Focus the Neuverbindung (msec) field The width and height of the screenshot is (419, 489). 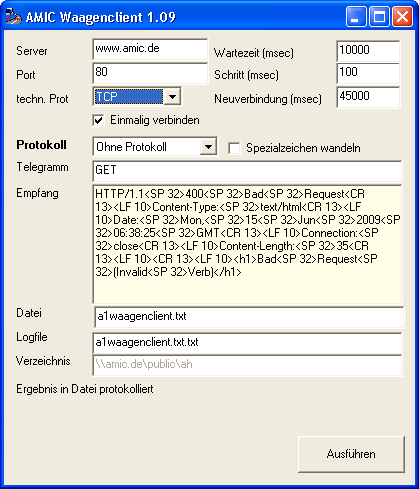pos(368,97)
